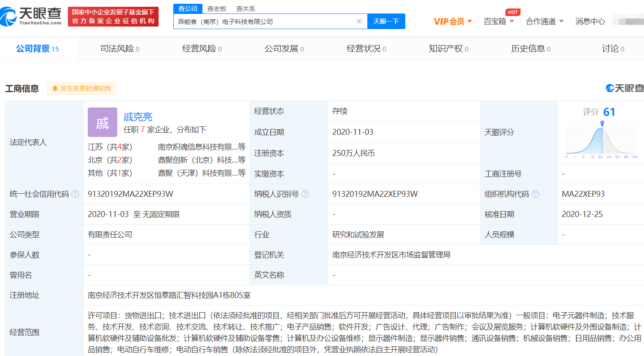The height and width of the screenshot is (356, 644).
Task: Click the 登记机关 value 南京经济技术开发区市场监督管理局
Action: pyautogui.click(x=391, y=255)
